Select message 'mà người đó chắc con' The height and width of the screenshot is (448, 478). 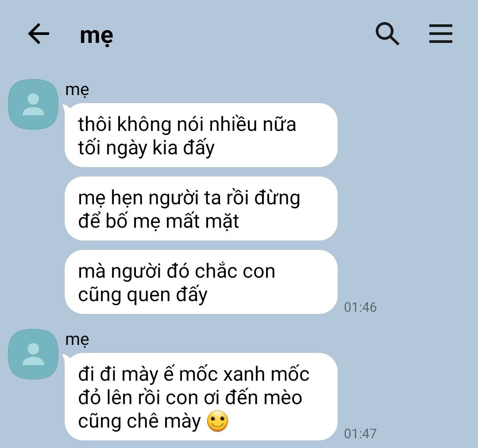click(201, 282)
